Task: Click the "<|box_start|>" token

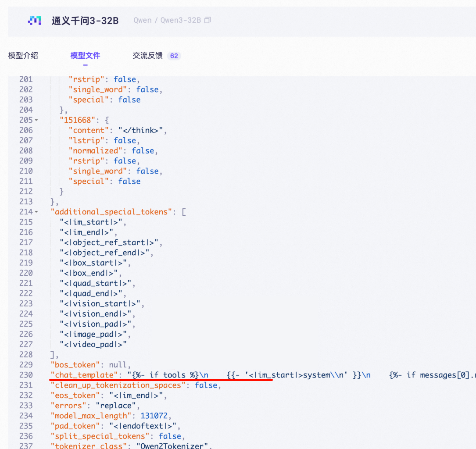Action: click(93, 263)
